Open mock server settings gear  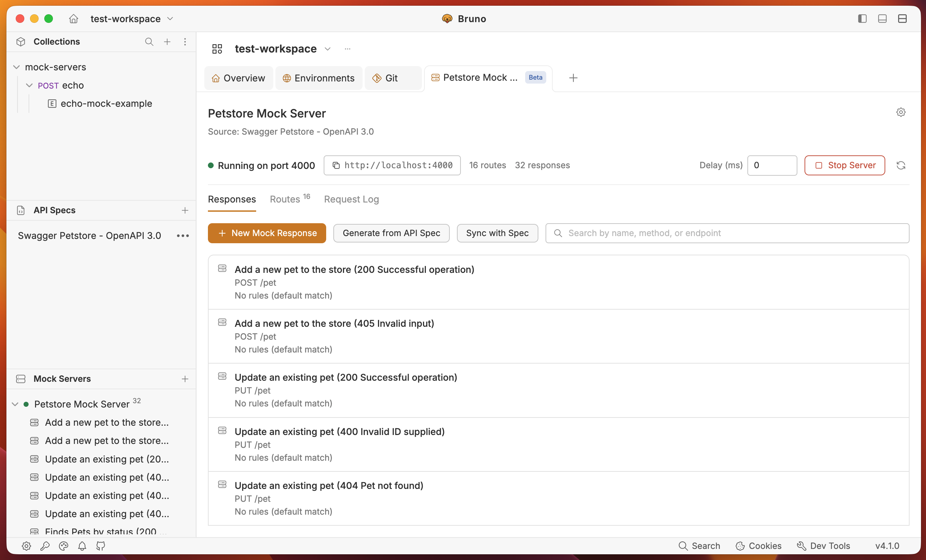point(900,112)
